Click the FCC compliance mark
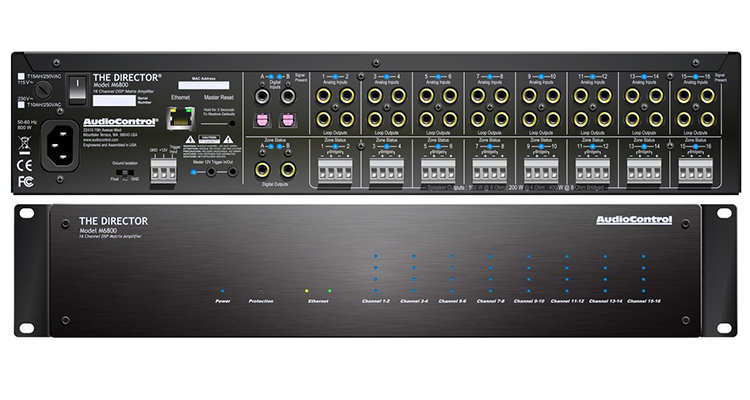The image size is (750, 400). pyautogui.click(x=25, y=182)
